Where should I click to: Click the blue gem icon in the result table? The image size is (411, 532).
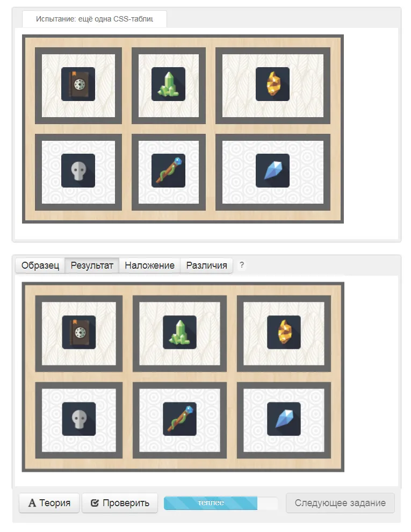point(284,419)
